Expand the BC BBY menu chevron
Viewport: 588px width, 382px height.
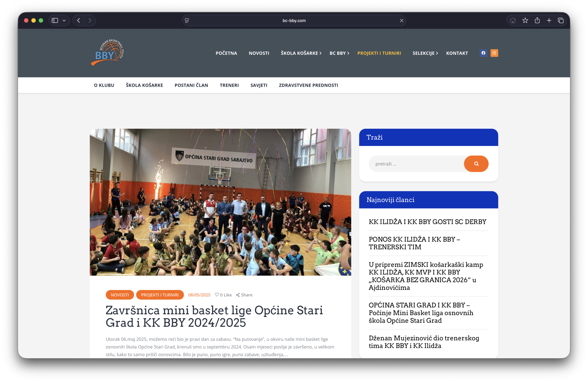coord(348,53)
